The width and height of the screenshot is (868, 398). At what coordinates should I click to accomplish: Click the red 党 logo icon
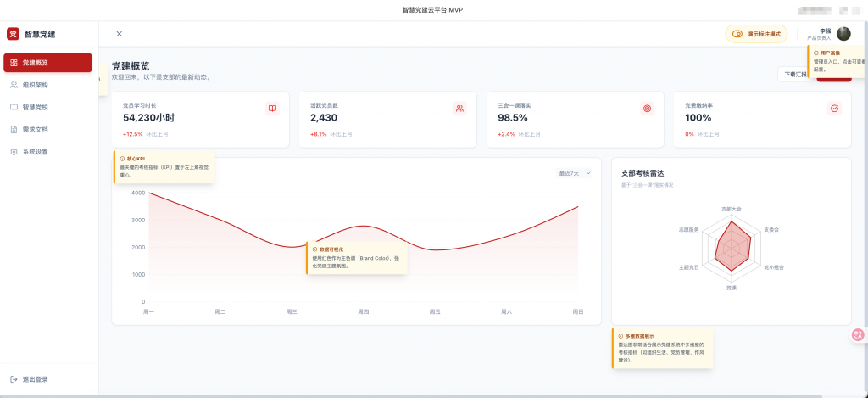click(13, 34)
